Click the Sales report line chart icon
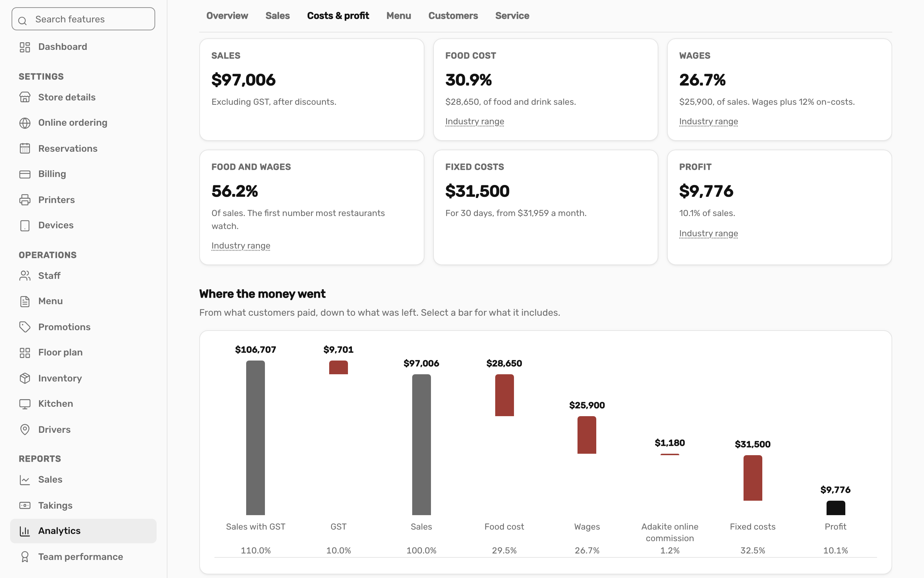This screenshot has width=924, height=578. click(x=25, y=480)
